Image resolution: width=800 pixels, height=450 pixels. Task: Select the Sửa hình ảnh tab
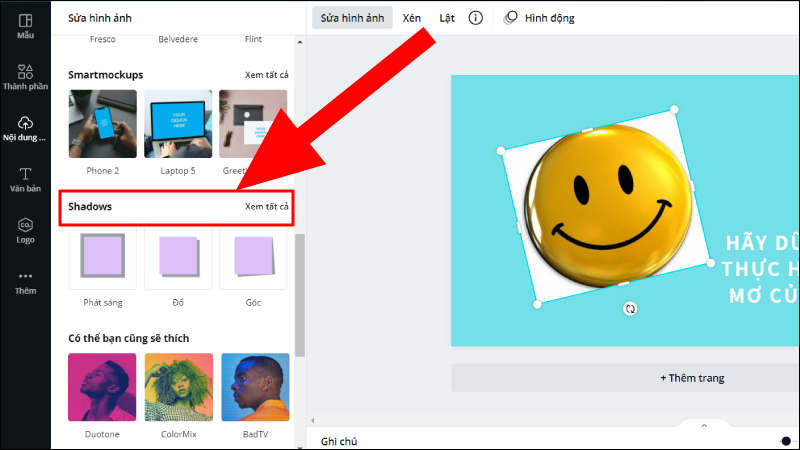coord(352,18)
